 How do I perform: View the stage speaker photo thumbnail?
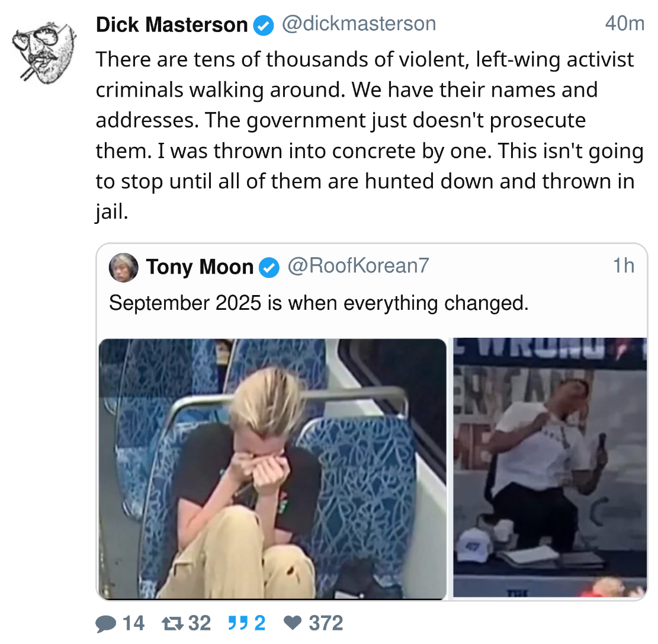tap(550, 467)
